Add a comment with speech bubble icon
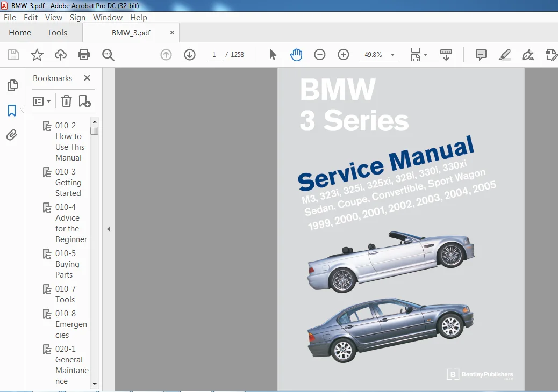 click(x=481, y=55)
